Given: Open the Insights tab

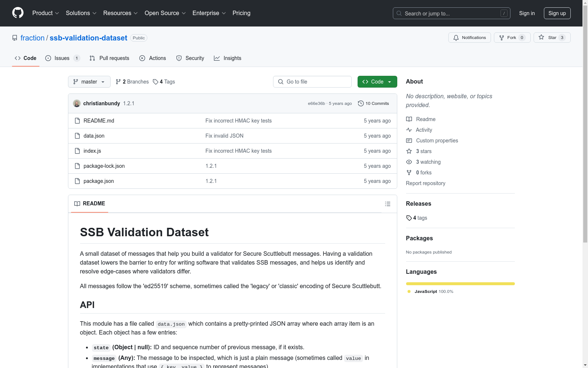Looking at the screenshot, I should point(228,58).
